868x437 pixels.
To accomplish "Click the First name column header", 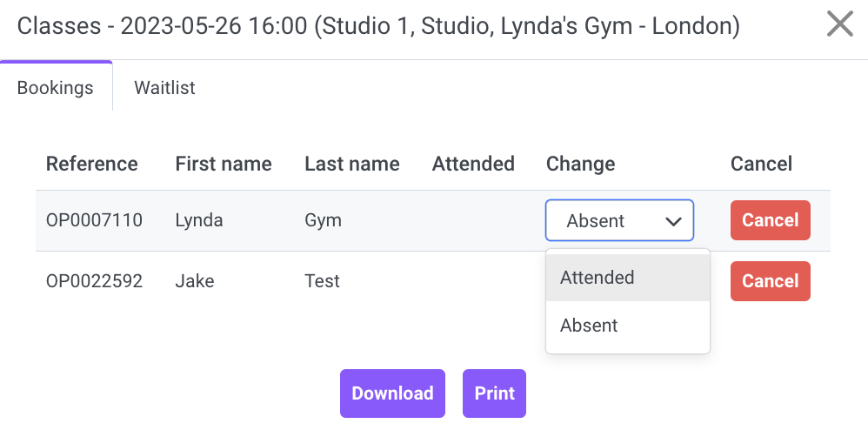I will tap(224, 164).
